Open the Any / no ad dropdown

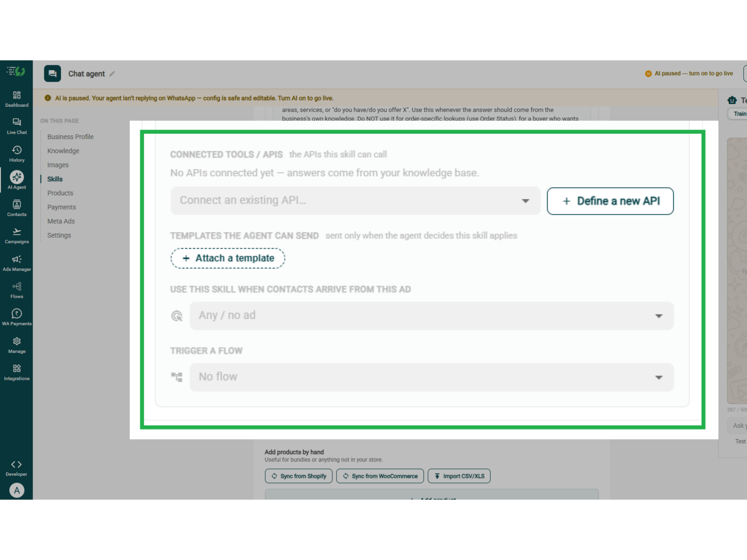pos(431,316)
